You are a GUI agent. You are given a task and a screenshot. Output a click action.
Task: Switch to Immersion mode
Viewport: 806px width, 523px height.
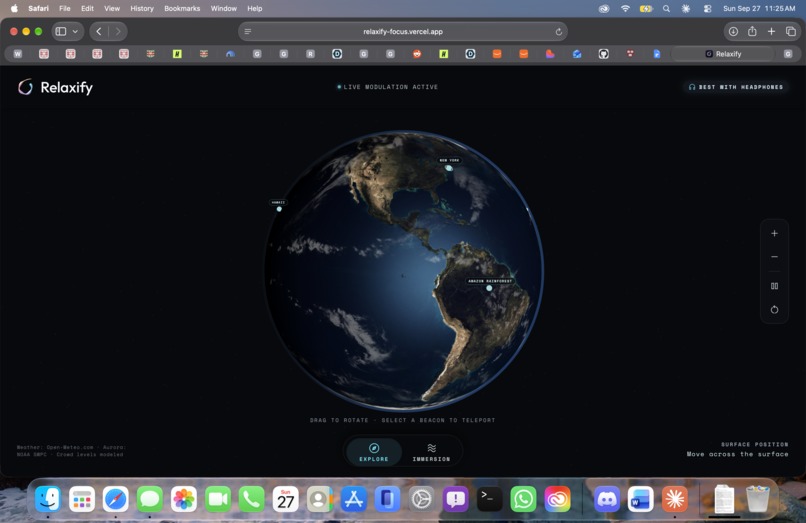(431, 452)
